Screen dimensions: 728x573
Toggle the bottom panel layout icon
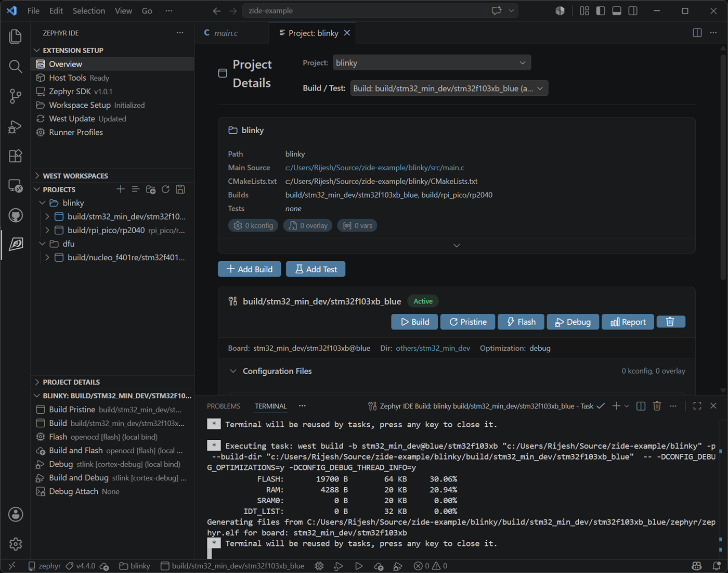click(x=617, y=10)
